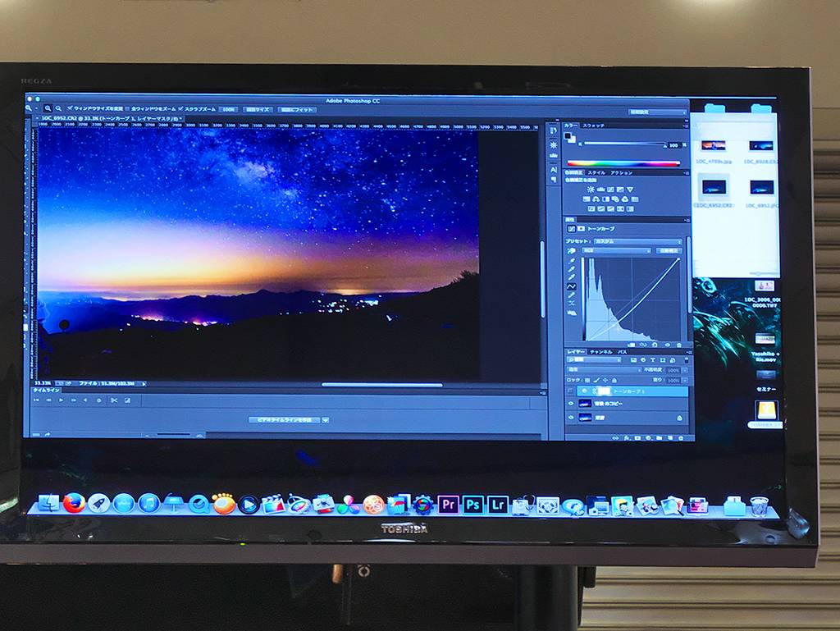840x631 pixels.
Task: Go to first frame in Timeline
Action: [x=36, y=400]
